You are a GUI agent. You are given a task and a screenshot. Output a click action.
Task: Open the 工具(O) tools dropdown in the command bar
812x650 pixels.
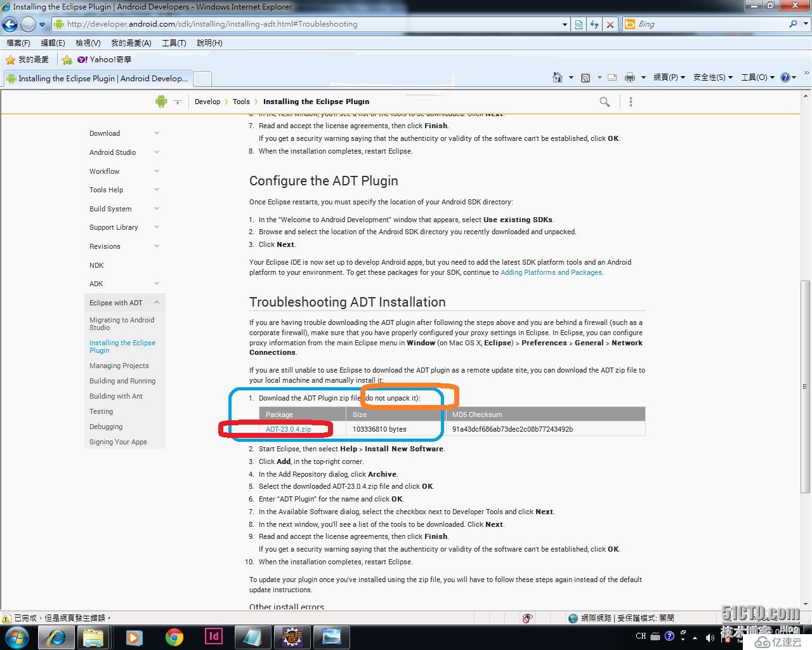click(757, 77)
